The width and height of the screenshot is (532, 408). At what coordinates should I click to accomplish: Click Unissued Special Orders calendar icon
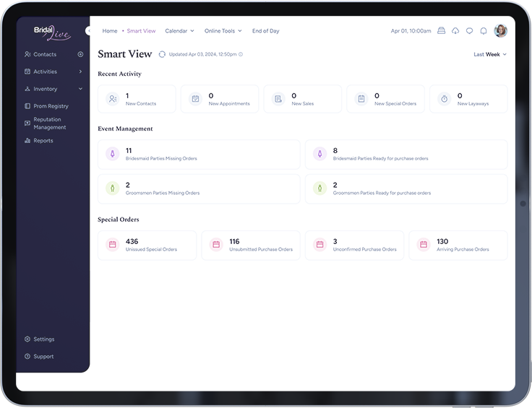[x=112, y=245]
